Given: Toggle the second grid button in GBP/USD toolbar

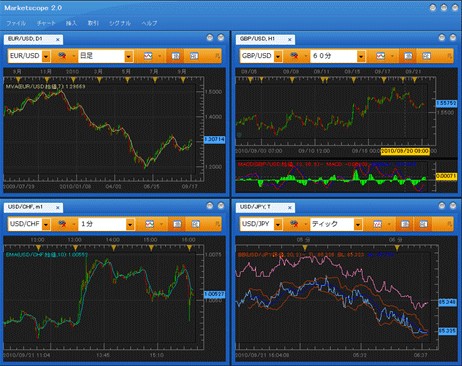Looking at the screenshot, I should 426,56.
